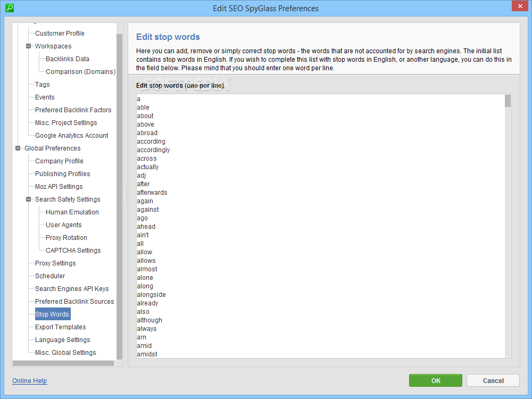Viewport: 532px width, 399px height.
Task: Click the stop word 'against'
Action: pos(147,209)
